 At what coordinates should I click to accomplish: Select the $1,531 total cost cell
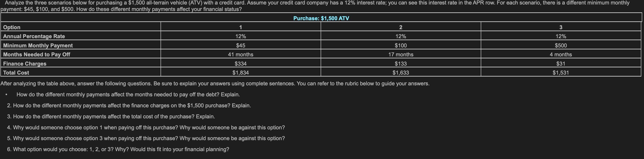(561, 73)
